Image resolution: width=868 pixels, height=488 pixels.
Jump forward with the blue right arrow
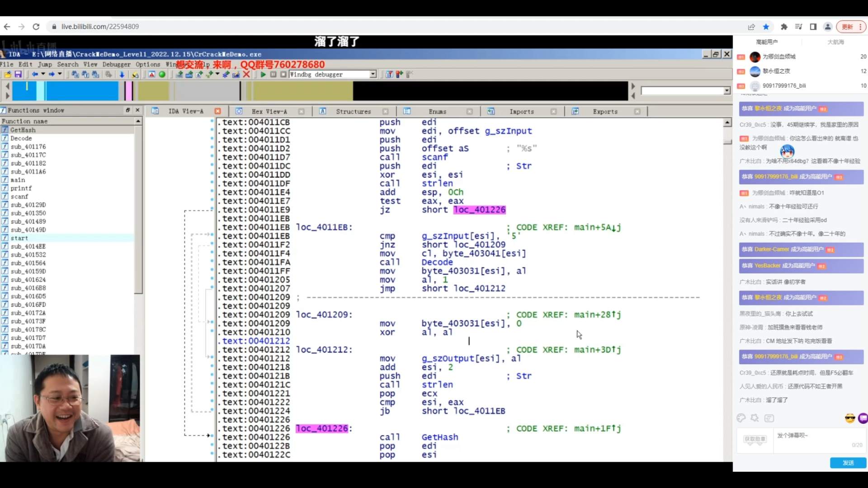[x=52, y=75]
